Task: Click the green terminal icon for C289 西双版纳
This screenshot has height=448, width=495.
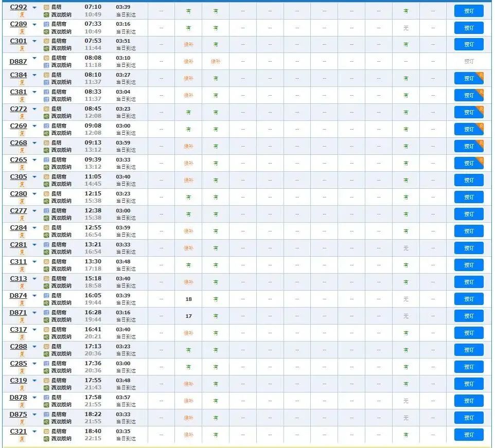Action: point(46,31)
